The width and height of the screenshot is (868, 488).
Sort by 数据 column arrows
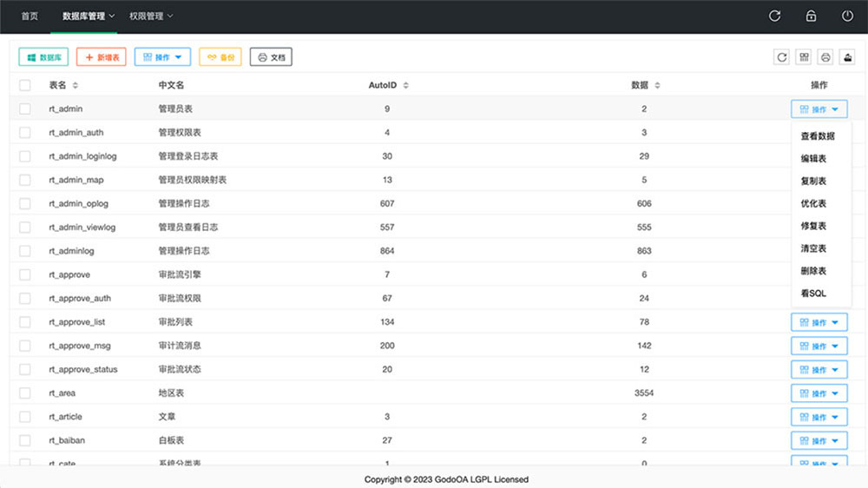coord(657,85)
